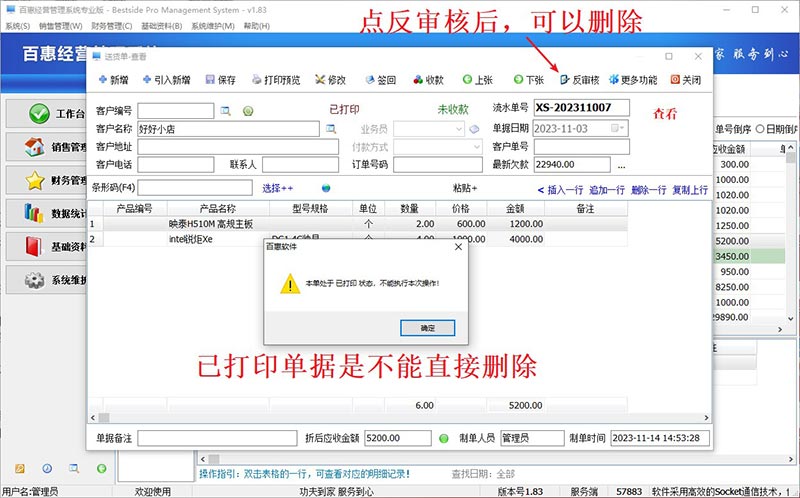Click the down arrow of background list scrollbar
This screenshot has height=498, width=800.
[790, 319]
